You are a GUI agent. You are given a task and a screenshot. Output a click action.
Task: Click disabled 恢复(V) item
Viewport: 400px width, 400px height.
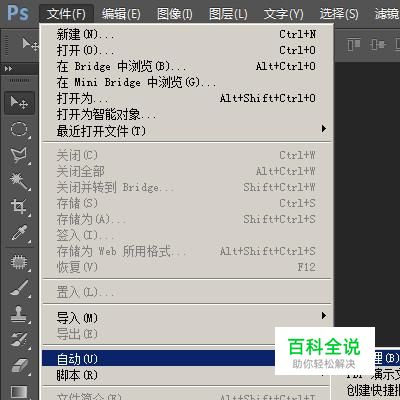click(187, 267)
